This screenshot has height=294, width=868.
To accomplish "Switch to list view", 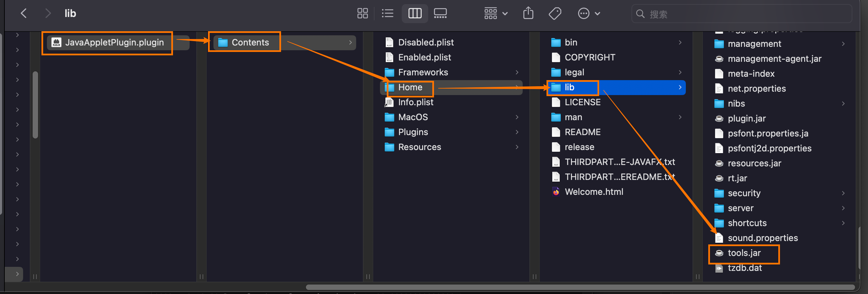I will (387, 14).
